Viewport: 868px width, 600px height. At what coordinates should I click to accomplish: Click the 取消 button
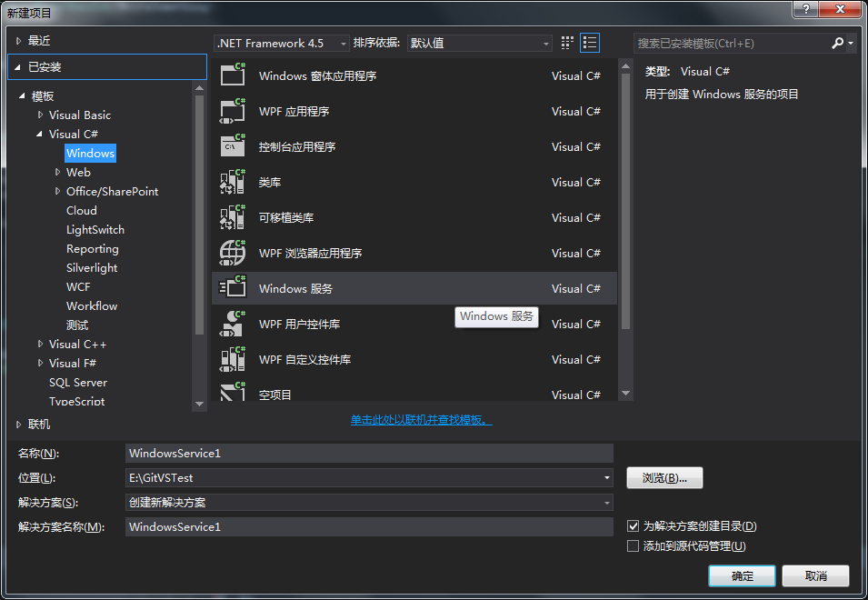click(815, 575)
